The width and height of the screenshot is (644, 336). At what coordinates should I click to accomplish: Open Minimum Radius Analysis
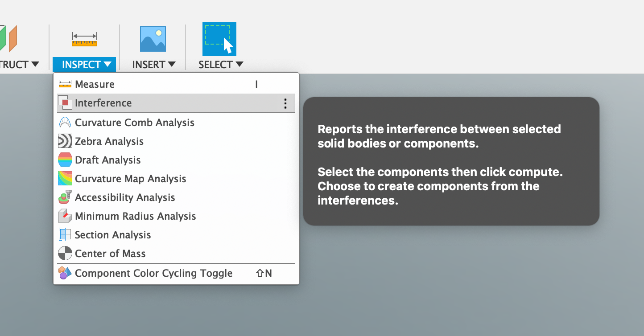(135, 216)
